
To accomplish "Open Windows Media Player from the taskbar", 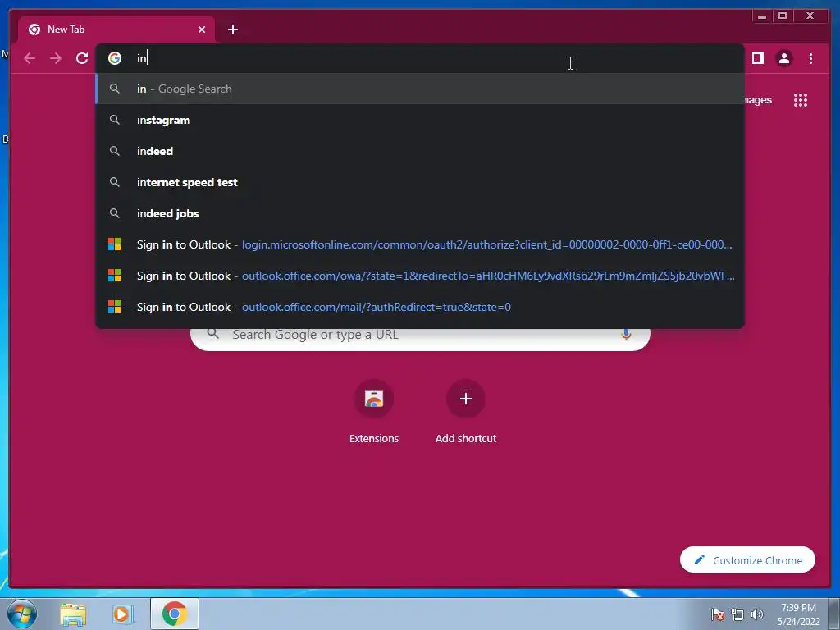I will coord(123,614).
